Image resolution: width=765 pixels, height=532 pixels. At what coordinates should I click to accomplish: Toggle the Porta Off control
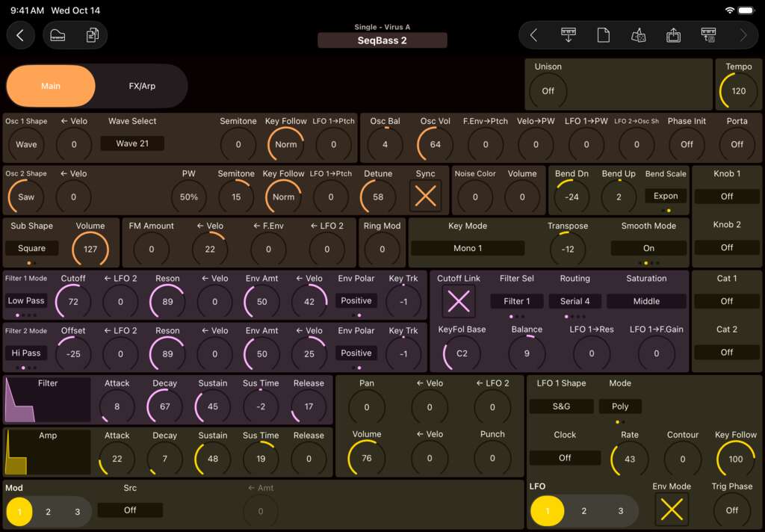[x=737, y=144]
